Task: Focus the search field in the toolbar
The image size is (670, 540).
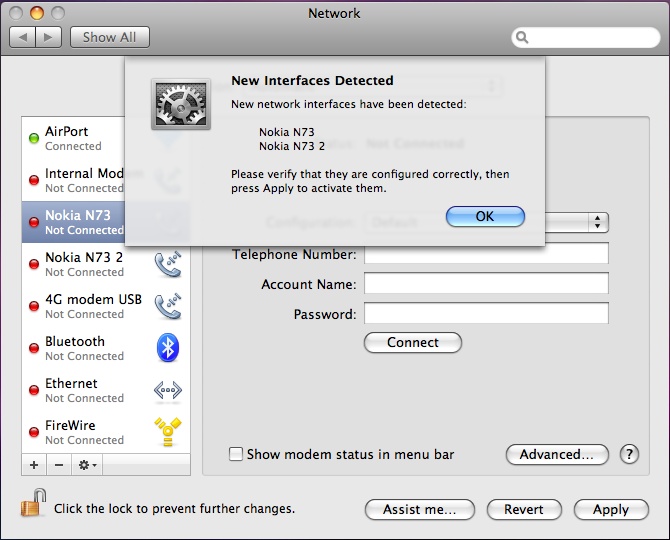Action: pos(585,38)
